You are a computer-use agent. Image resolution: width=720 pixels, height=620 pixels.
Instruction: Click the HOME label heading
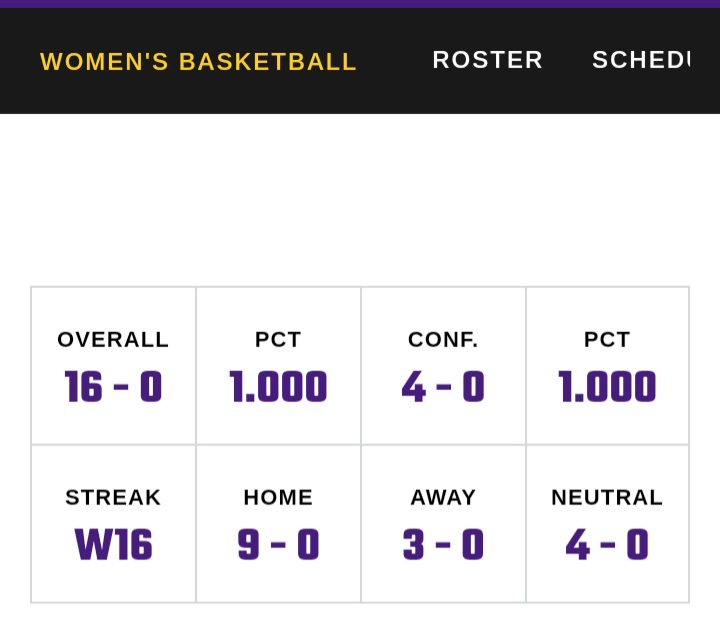[x=278, y=498]
